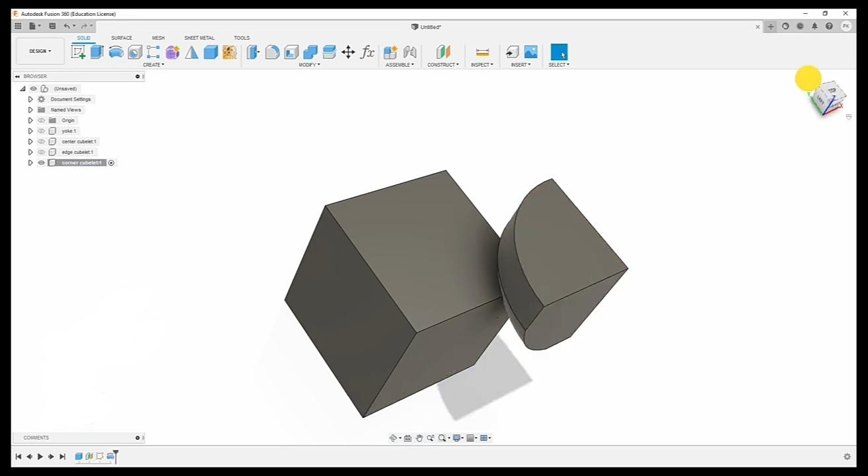Collapse the Browser panel
The image size is (868, 476).
[17, 76]
